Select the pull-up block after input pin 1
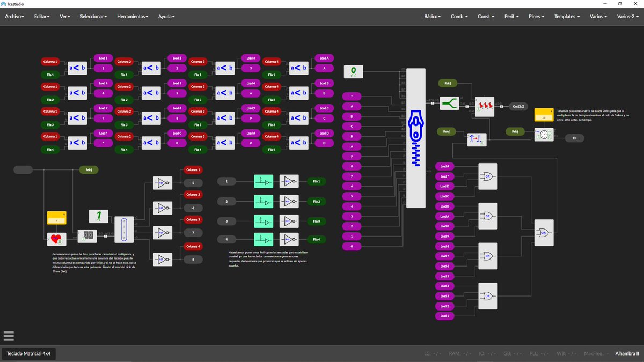 (x=264, y=182)
